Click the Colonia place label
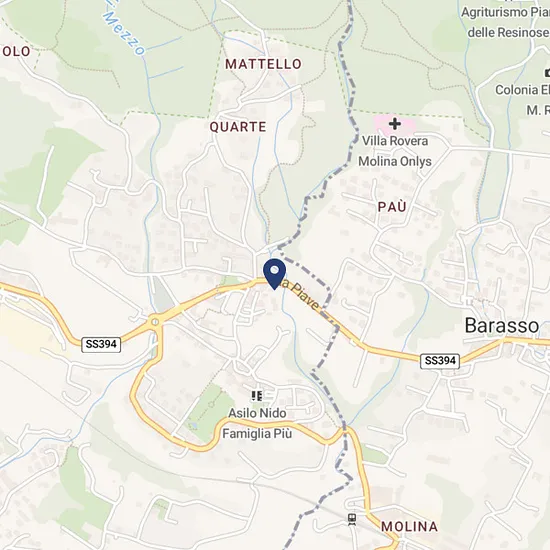Viewport: 550px width, 550px height. pyautogui.click(x=522, y=90)
